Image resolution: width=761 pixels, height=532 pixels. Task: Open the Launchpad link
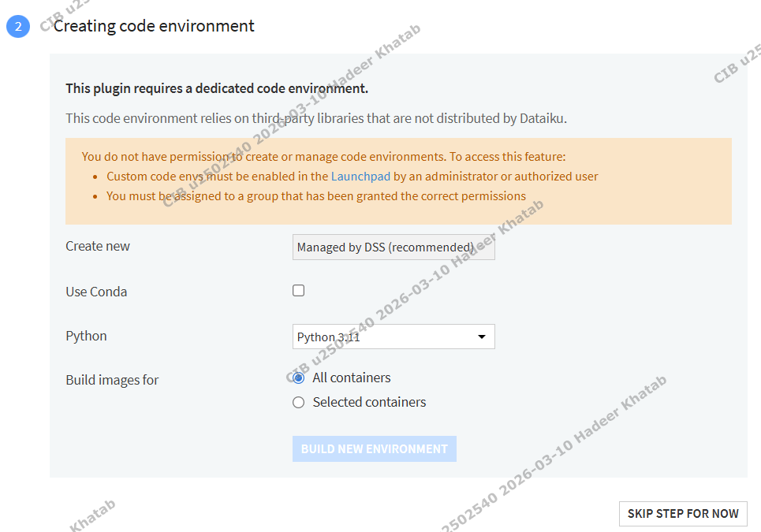coord(360,177)
